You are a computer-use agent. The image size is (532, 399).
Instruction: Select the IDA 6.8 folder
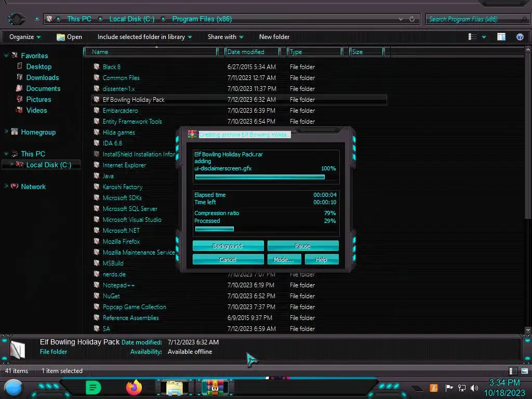click(112, 143)
